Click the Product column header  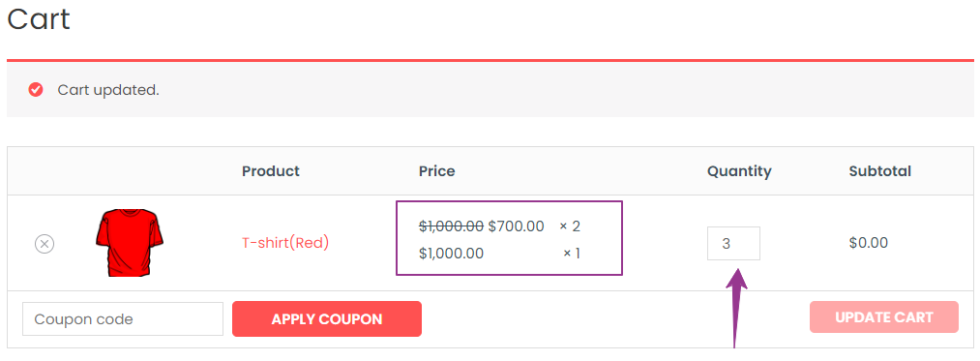[x=271, y=170]
